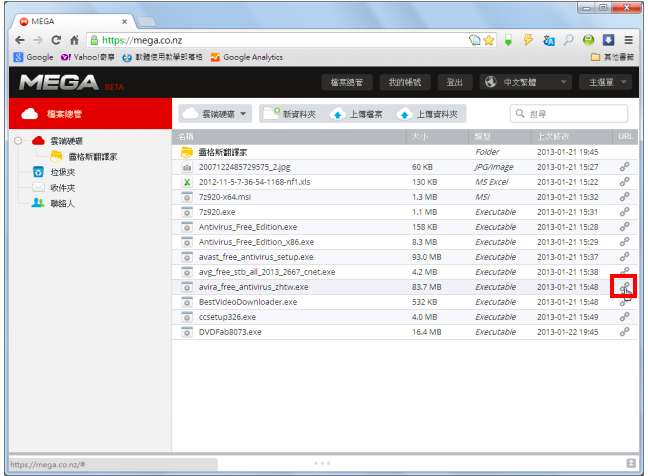Open the language selector dropdown
The height and width of the screenshot is (476, 648).
(526, 82)
